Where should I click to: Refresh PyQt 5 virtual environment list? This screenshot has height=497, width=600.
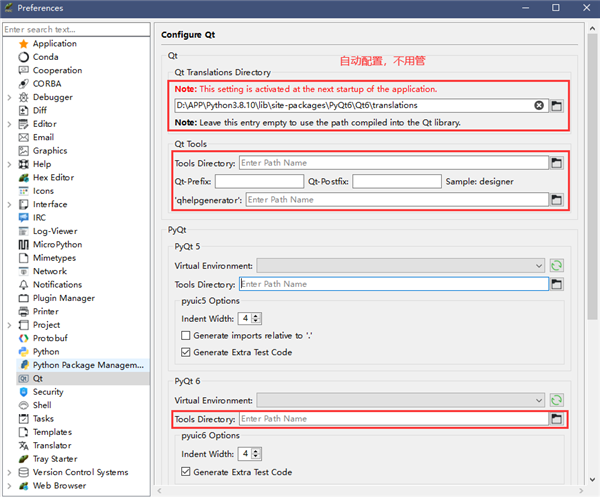[556, 266]
